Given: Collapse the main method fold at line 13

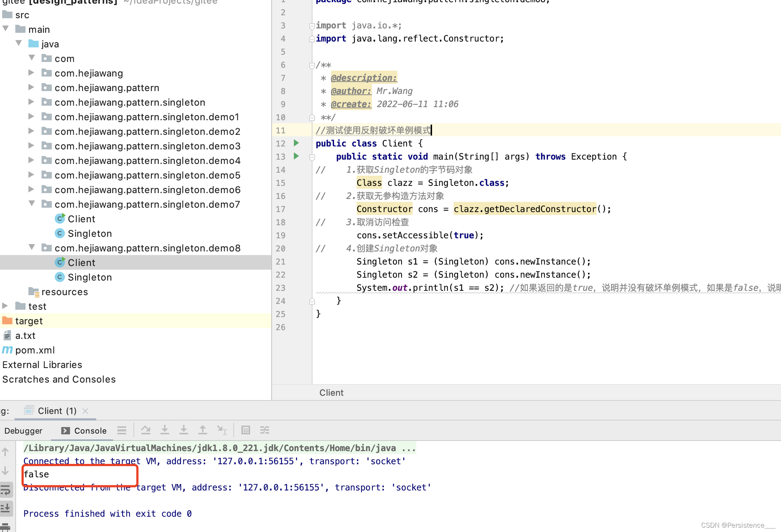Looking at the screenshot, I should (x=312, y=157).
